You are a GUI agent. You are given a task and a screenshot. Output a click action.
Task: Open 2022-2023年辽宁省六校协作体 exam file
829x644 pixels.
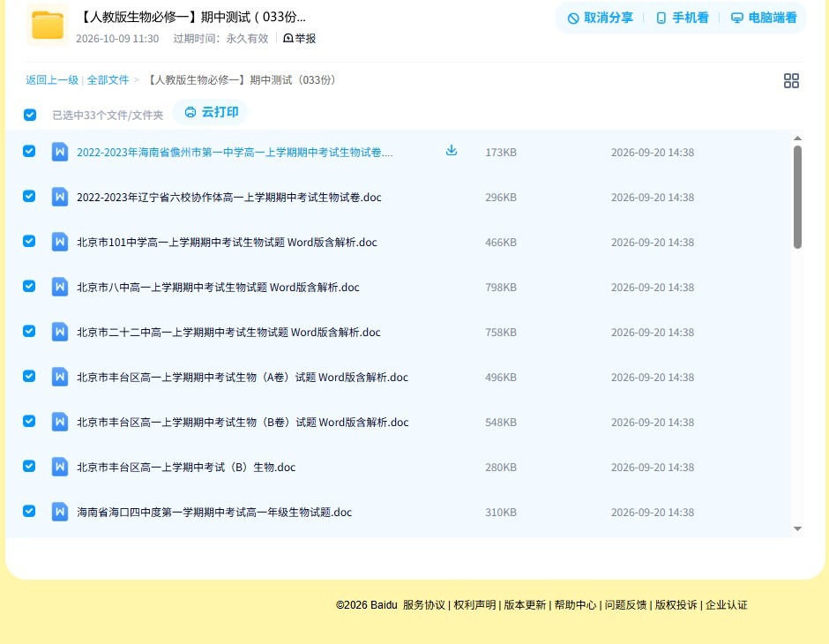coord(229,198)
